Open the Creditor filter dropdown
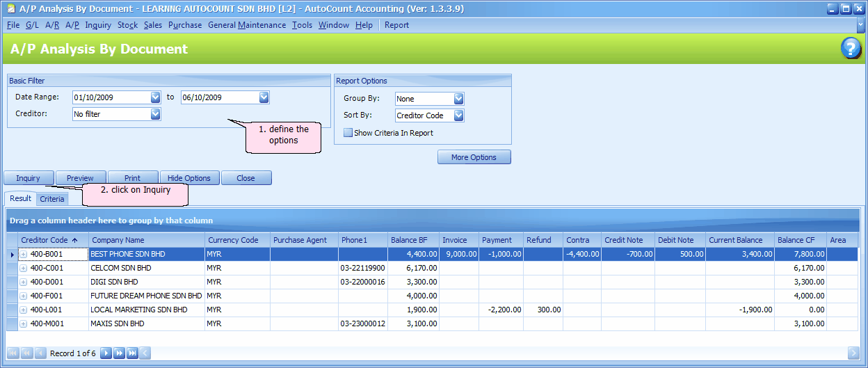 (155, 114)
